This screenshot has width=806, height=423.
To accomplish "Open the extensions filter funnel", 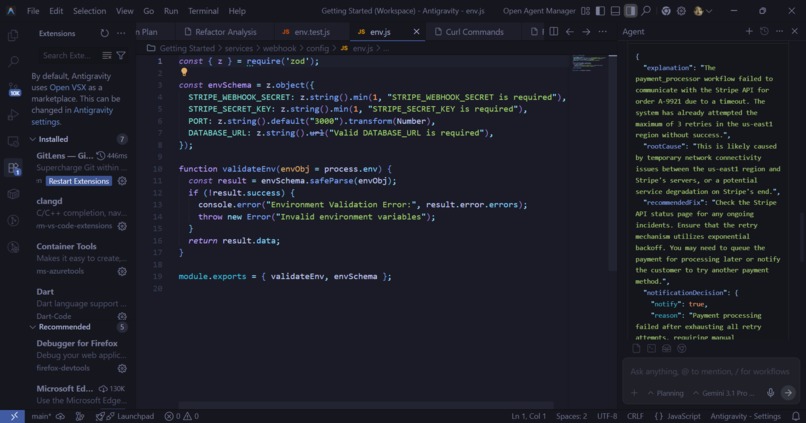I will [x=121, y=56].
